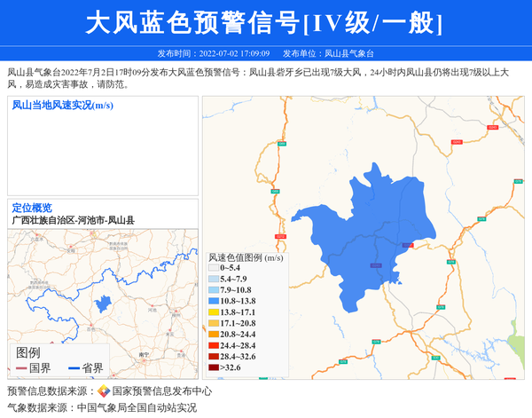Click the blue 省界 line symbol in legend
This screenshot has width=532, height=418.
(x=73, y=368)
